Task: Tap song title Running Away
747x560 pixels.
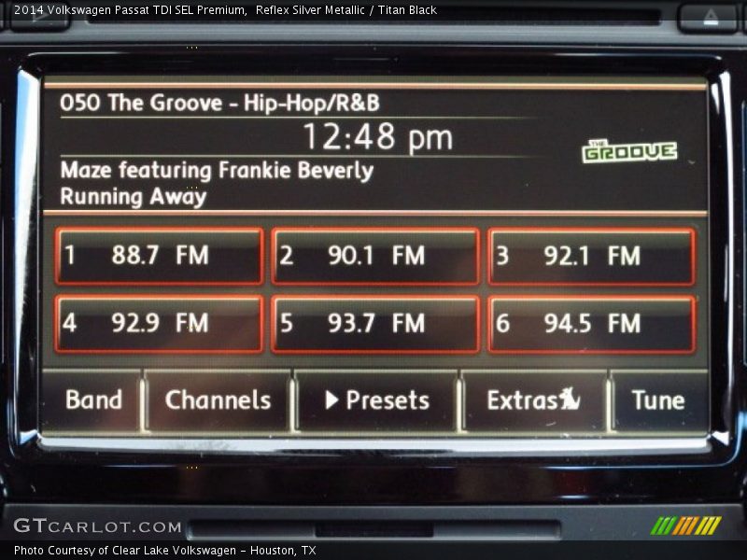Action: click(134, 197)
